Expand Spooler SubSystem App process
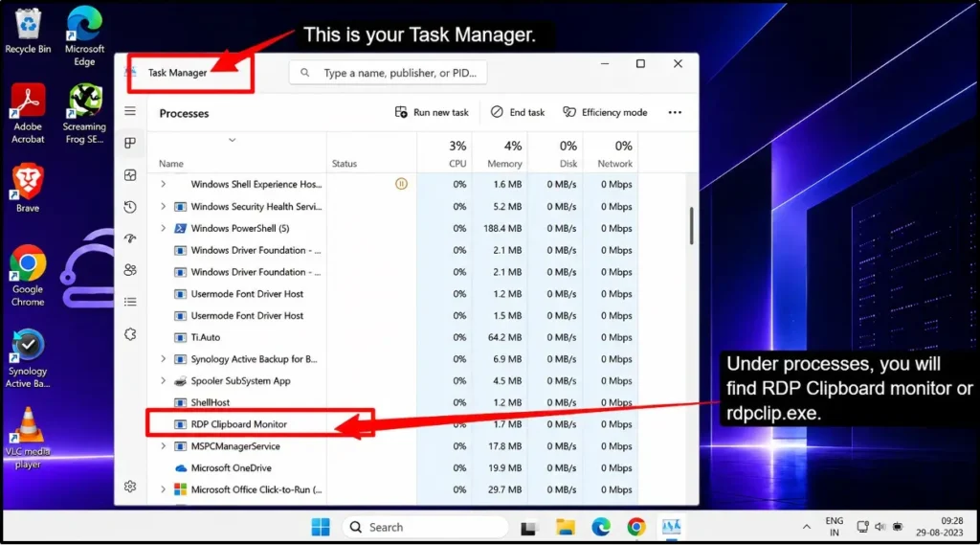 click(x=163, y=380)
